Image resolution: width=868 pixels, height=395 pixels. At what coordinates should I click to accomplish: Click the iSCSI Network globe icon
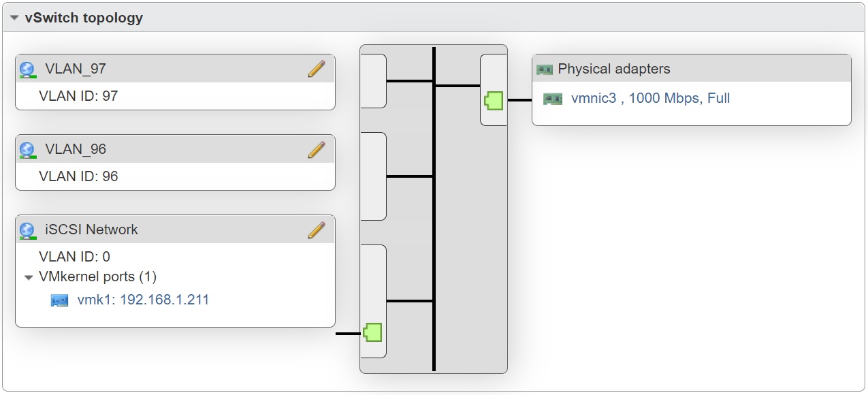[28, 230]
